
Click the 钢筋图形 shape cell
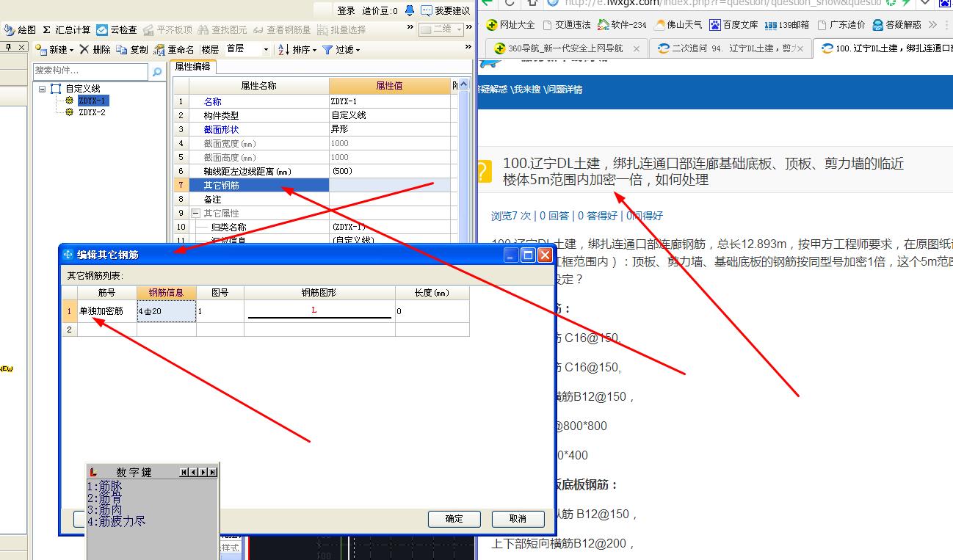[x=319, y=311]
